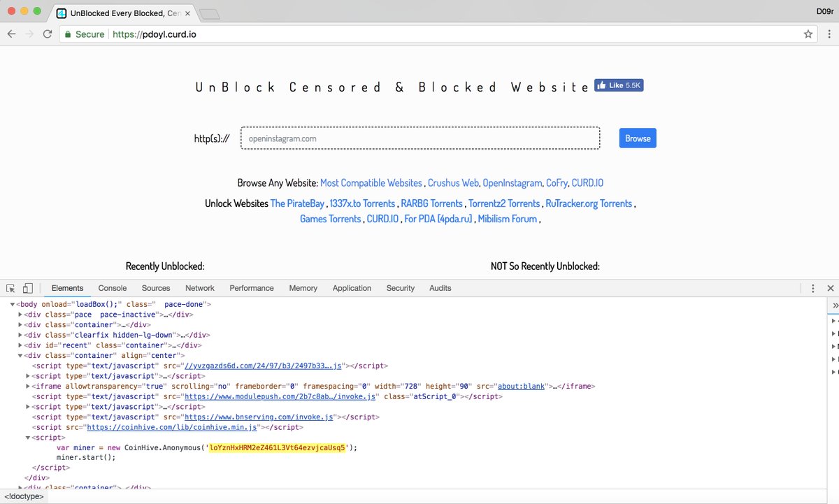Open the Audits tab
This screenshot has width=839, height=504.
[x=440, y=288]
